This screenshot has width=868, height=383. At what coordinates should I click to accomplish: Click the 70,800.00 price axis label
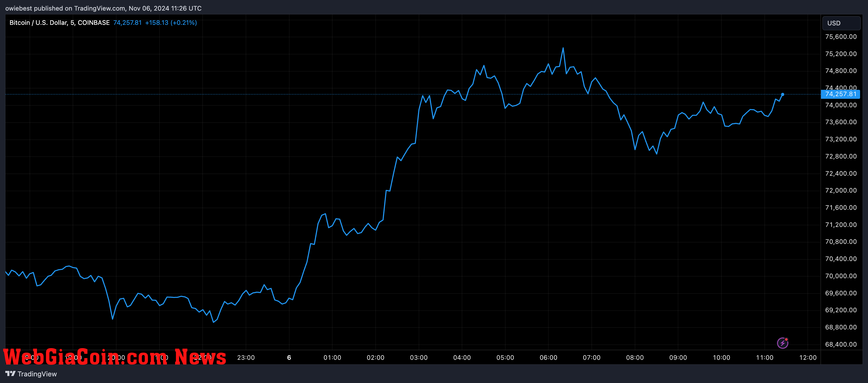click(x=841, y=241)
